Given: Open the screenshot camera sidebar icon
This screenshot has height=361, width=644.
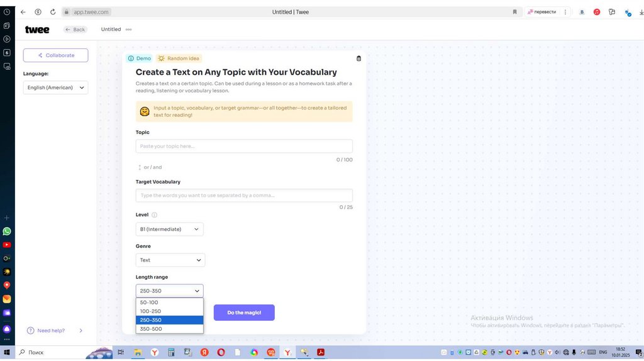Looking at the screenshot, I should pyautogui.click(x=7, y=67).
